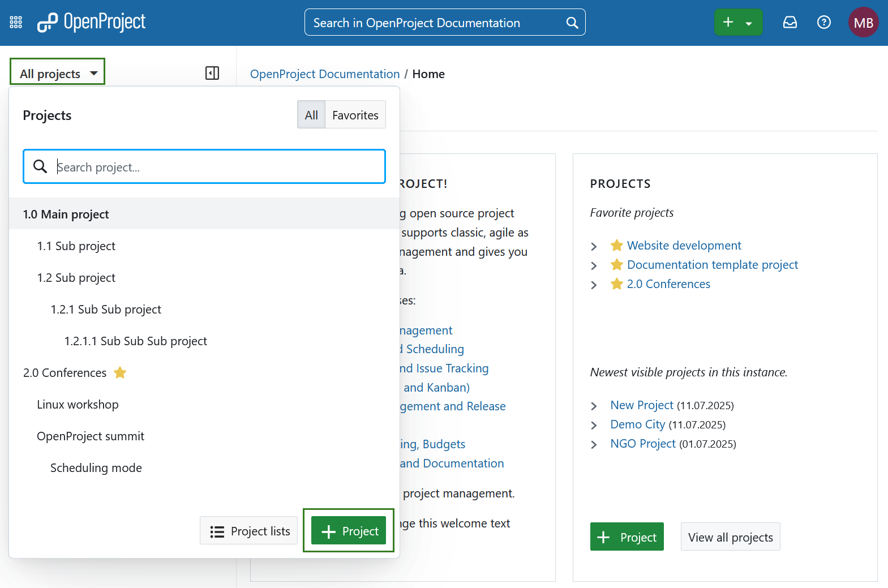Click the green plus create button in header
Image resolution: width=888 pixels, height=588 pixels.
[738, 23]
